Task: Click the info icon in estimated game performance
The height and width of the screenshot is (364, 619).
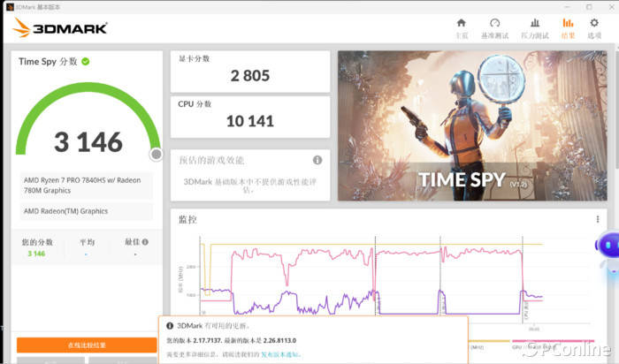Action: tap(317, 160)
